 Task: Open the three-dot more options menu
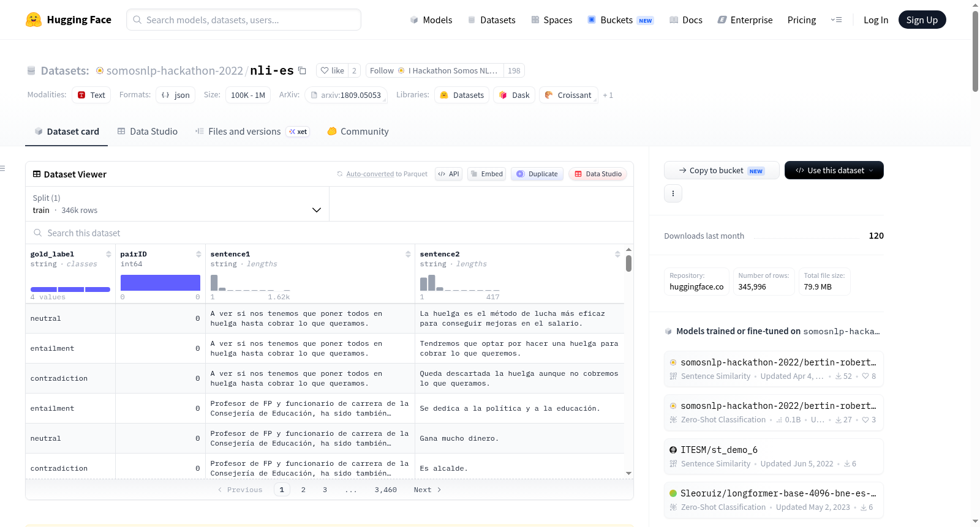pos(673,193)
